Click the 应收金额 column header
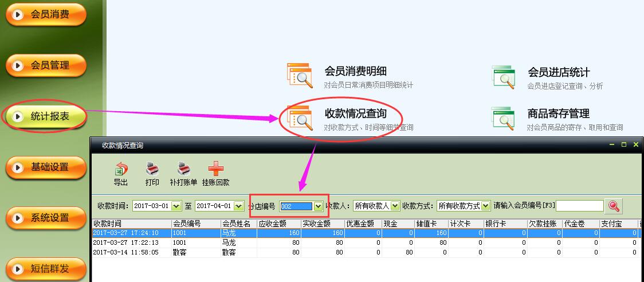Screen dimensions: 644x282 tap(279, 224)
